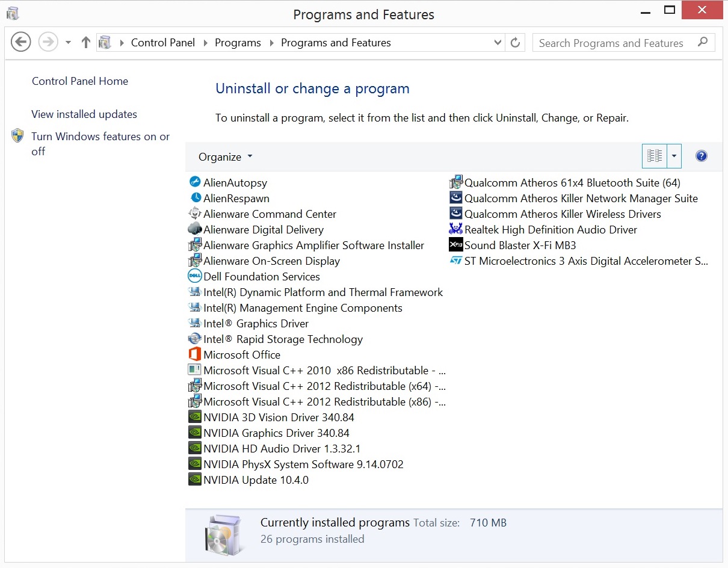728x568 pixels.
Task: Click Programs and Features breadcrumb segment
Action: click(336, 43)
